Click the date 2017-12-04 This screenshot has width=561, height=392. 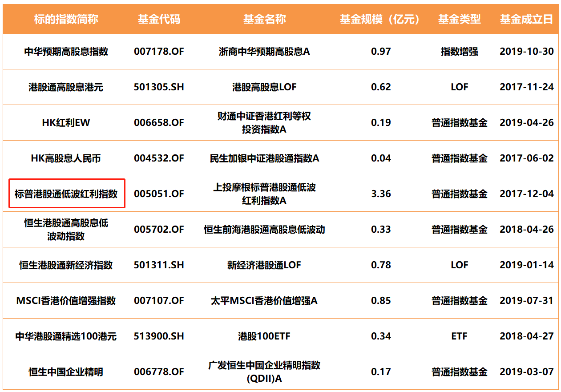coord(527,194)
